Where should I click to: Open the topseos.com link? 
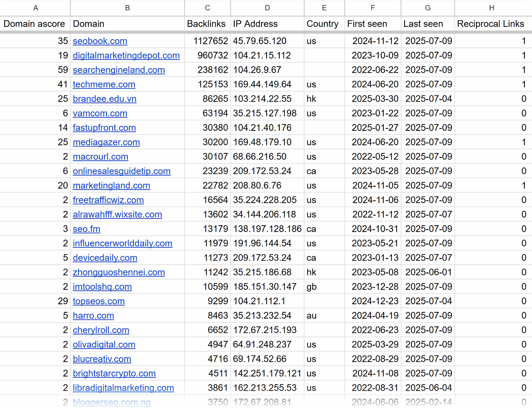click(99, 301)
